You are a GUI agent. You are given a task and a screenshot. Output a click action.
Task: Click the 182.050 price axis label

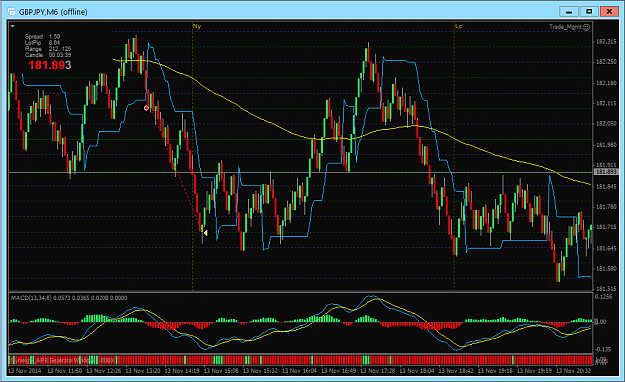pyautogui.click(x=606, y=124)
